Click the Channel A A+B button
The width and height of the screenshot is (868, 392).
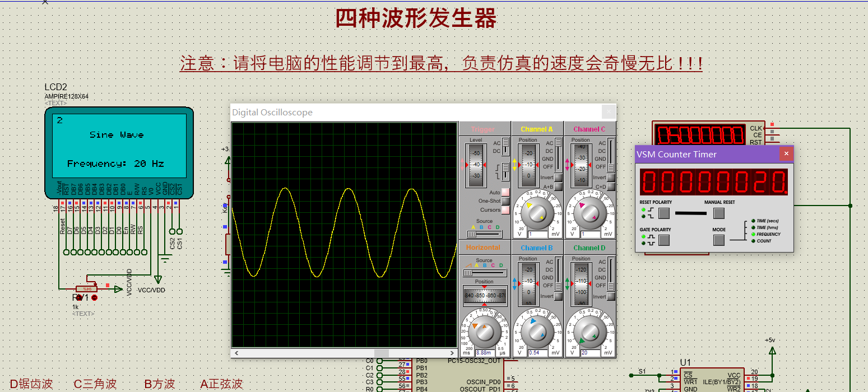coord(558,186)
